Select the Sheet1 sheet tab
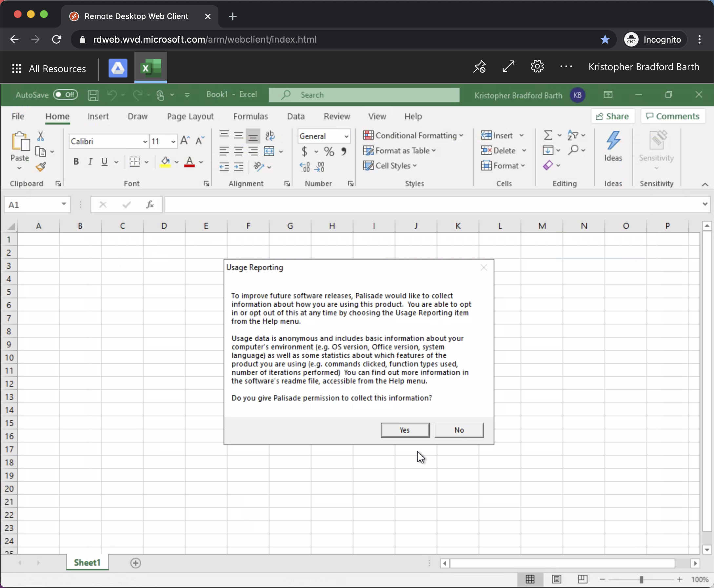 (87, 562)
